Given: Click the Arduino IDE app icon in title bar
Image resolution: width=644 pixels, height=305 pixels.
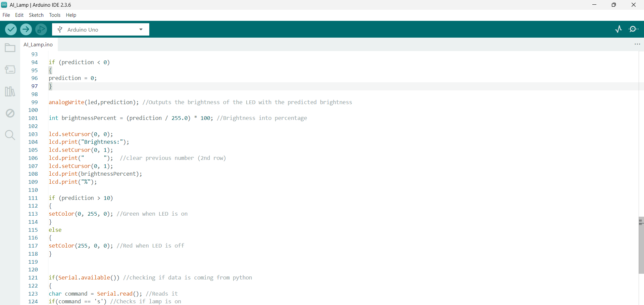Looking at the screenshot, I should tap(4, 5).
